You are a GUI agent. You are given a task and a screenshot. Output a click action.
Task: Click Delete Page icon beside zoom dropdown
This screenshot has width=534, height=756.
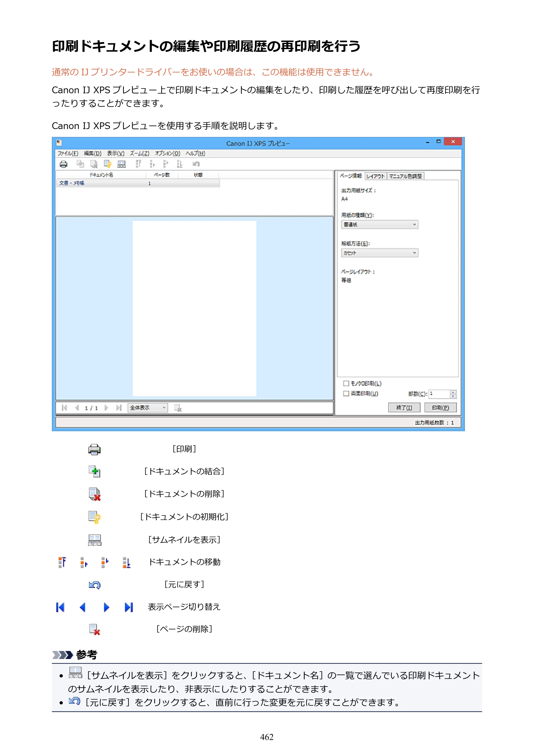coord(178,408)
